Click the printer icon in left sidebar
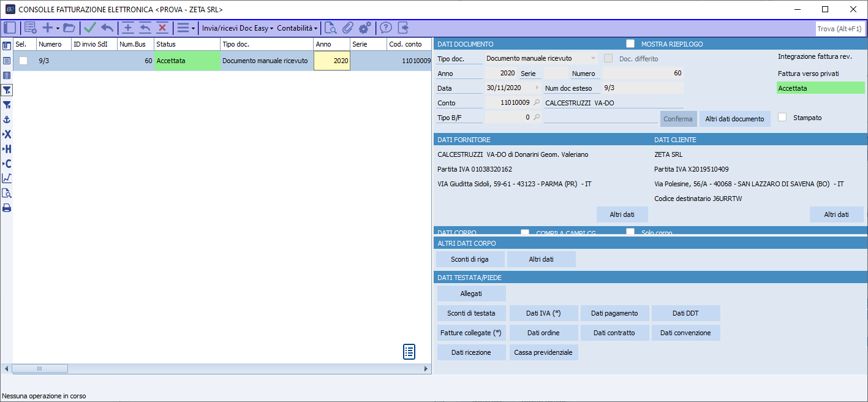 (x=7, y=208)
